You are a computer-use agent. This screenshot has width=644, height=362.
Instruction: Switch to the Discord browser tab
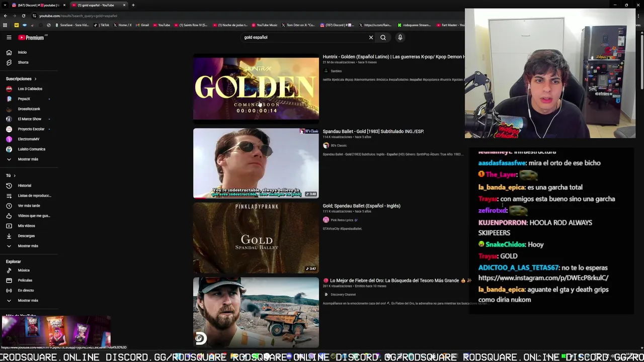coord(39,5)
